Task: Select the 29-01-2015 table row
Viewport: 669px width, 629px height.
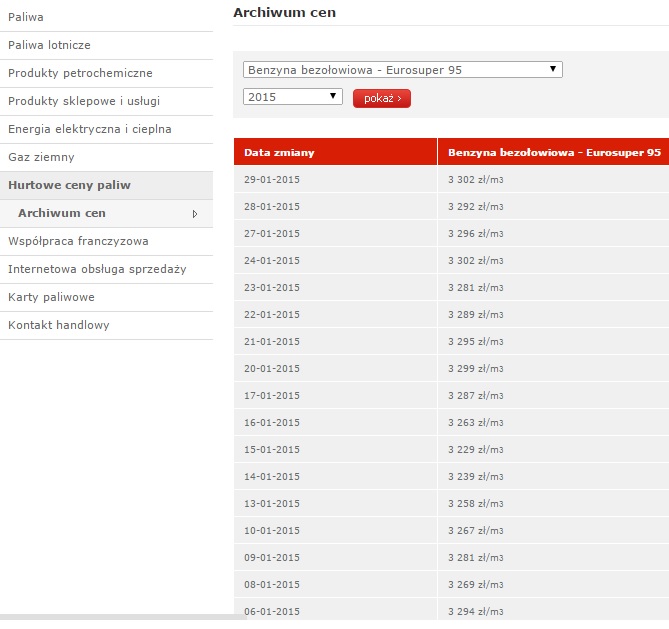Action: coord(450,179)
